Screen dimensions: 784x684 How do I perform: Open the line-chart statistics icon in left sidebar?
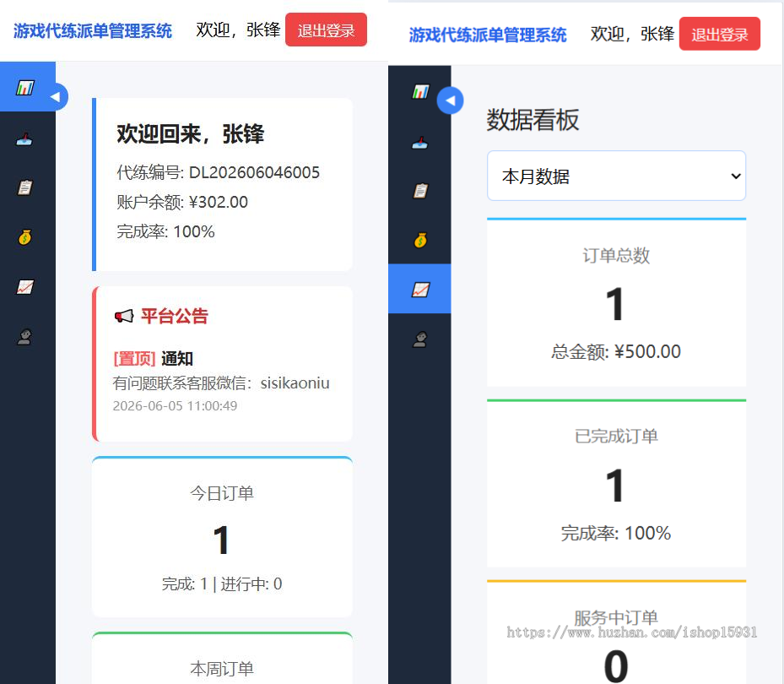pos(25,287)
